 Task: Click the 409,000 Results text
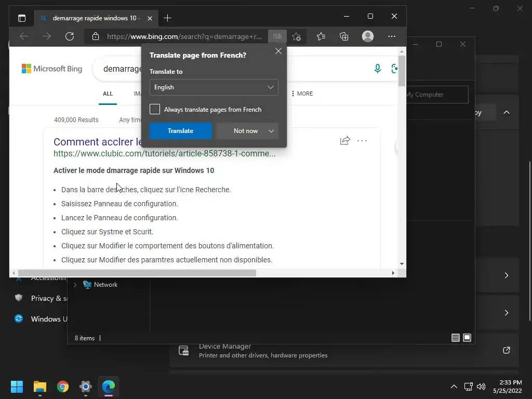tap(76, 120)
